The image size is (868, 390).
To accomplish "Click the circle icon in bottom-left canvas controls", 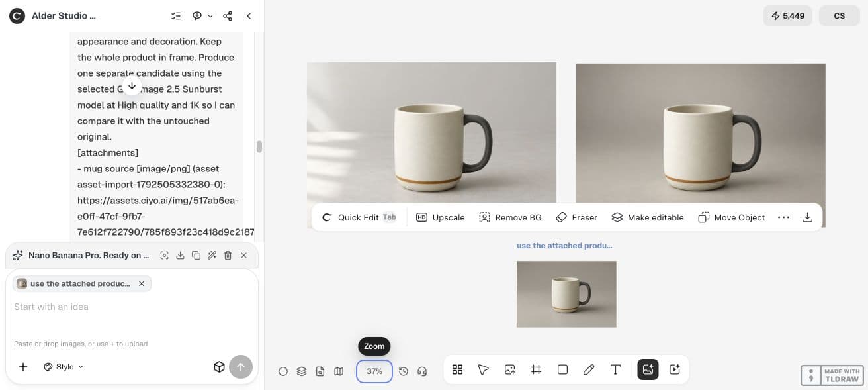I will 283,371.
